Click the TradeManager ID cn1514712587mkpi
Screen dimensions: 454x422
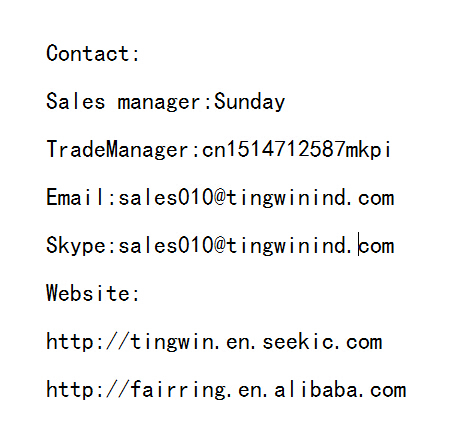[296, 149]
